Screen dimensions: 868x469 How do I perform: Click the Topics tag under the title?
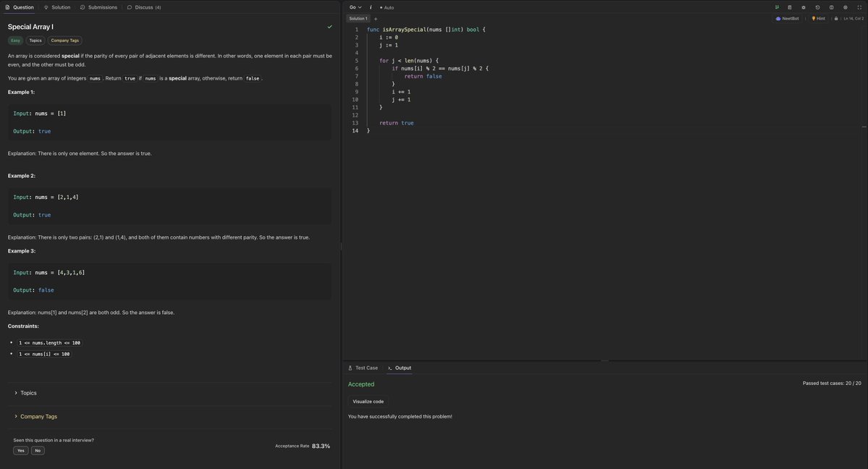tap(35, 41)
